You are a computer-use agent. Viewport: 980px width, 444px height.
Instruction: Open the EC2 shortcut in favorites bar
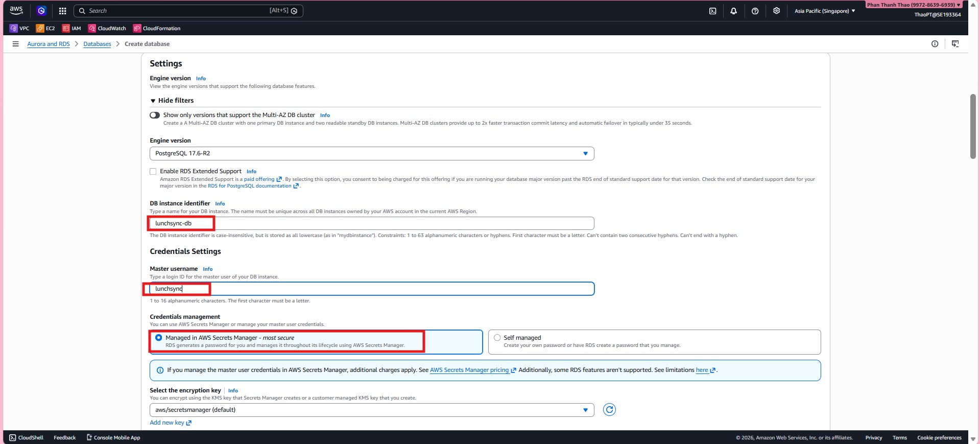pyautogui.click(x=45, y=29)
